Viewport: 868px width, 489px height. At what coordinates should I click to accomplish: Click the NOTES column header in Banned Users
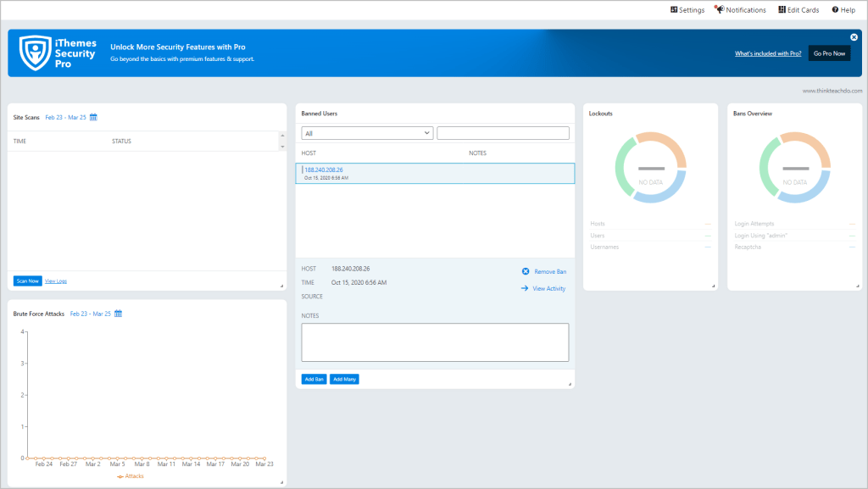tap(478, 153)
